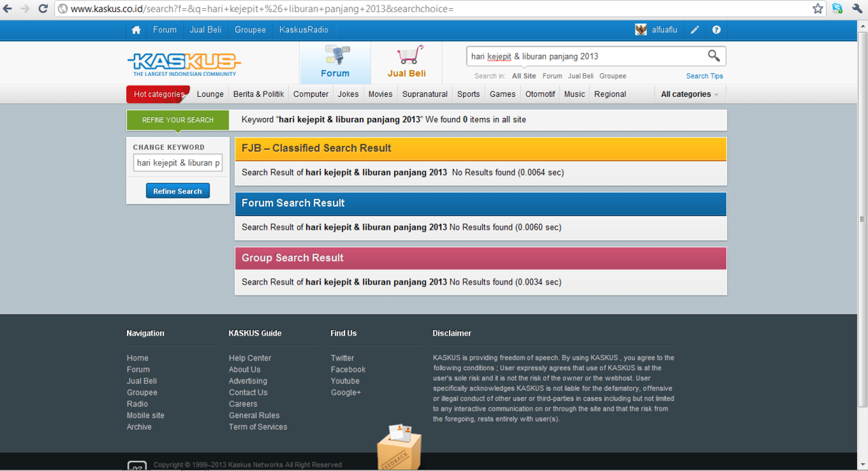
Task: Go forward with the browser forward arrow
Action: (26, 9)
